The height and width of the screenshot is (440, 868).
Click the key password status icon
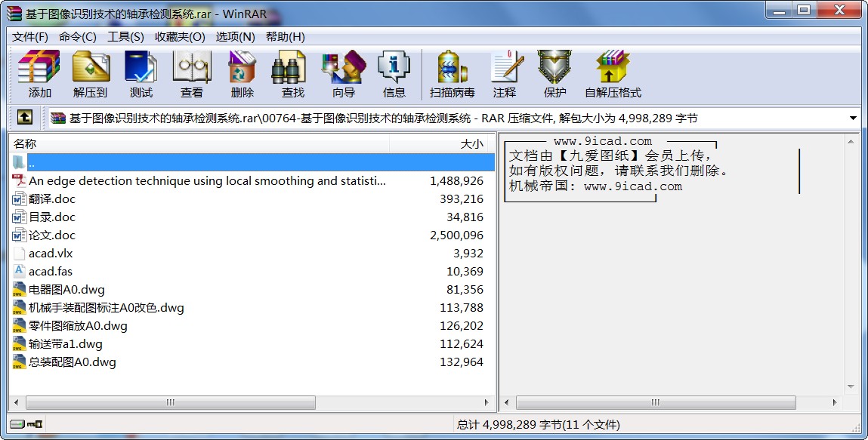click(35, 424)
